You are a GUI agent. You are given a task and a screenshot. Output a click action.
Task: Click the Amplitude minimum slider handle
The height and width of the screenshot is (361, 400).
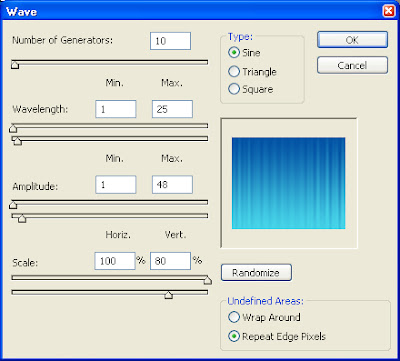[x=13, y=205]
